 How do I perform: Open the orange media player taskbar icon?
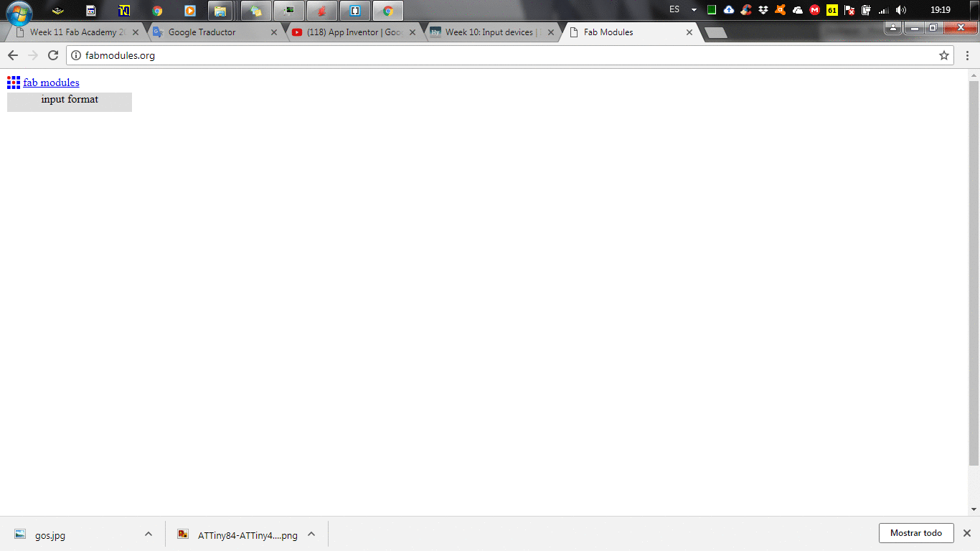coord(189,11)
